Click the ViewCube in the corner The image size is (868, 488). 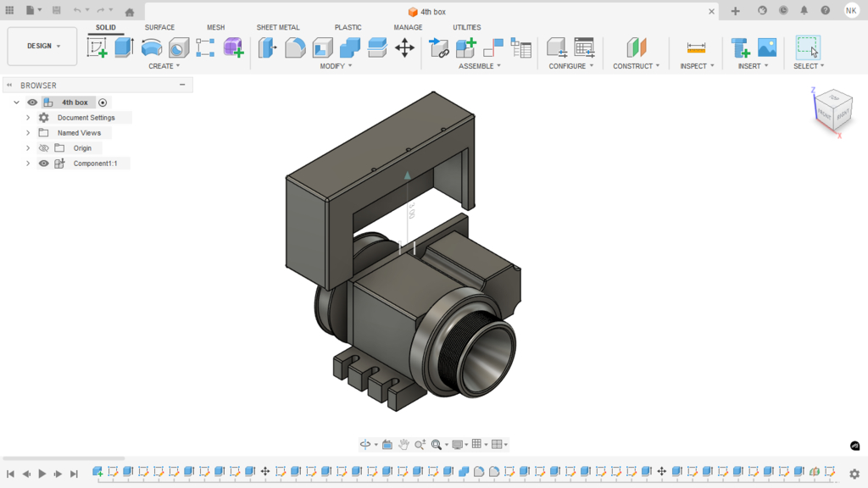pyautogui.click(x=832, y=108)
